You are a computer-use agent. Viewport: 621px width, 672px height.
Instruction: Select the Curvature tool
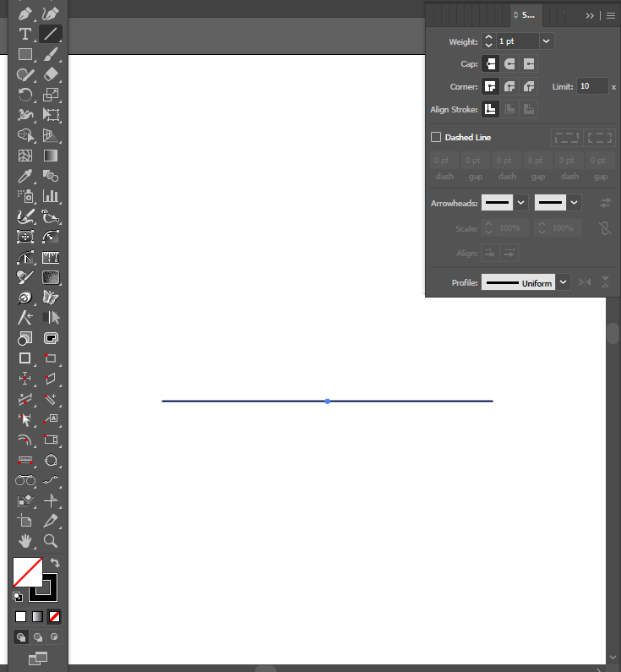point(51,14)
